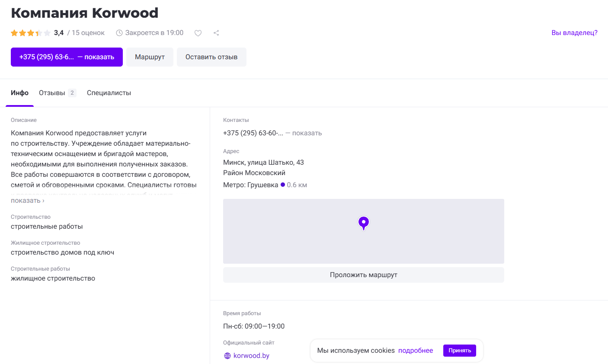The height and width of the screenshot is (364, 608).
Task: Click the Компания Korwood heading
Action: [85, 13]
